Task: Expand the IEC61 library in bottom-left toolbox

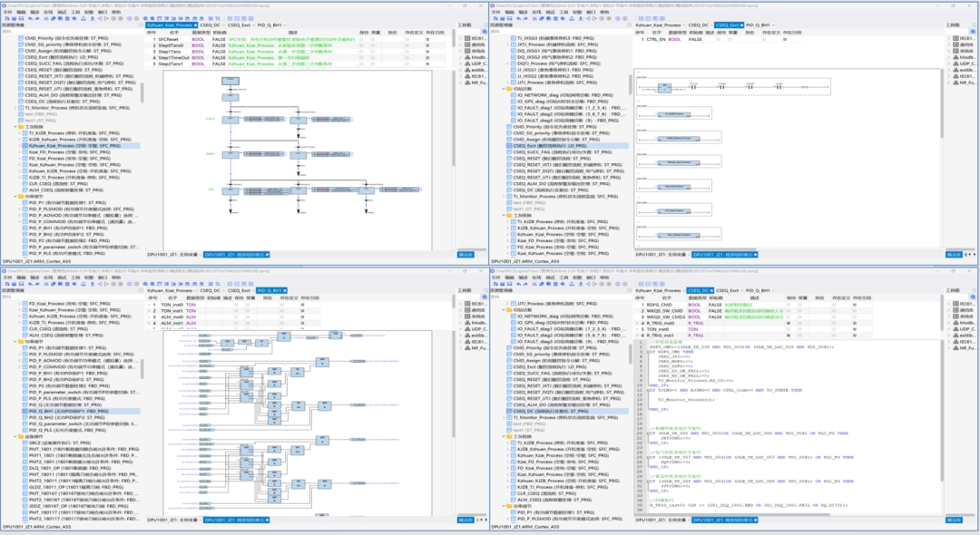Action: [x=459, y=304]
